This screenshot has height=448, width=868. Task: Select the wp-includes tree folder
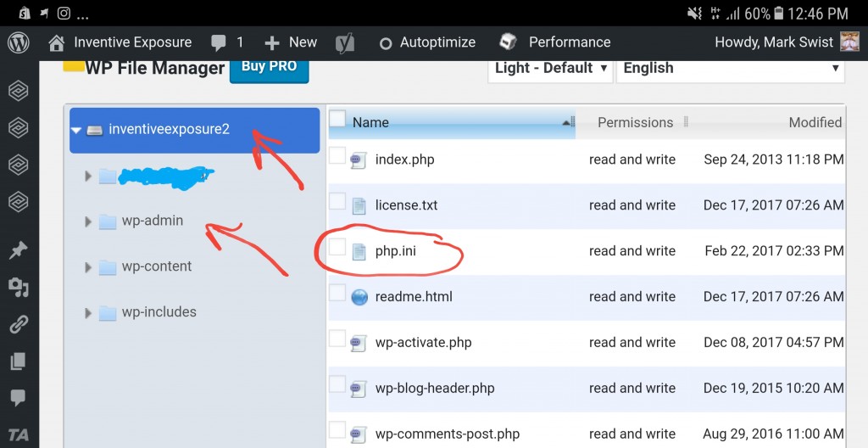tap(159, 312)
